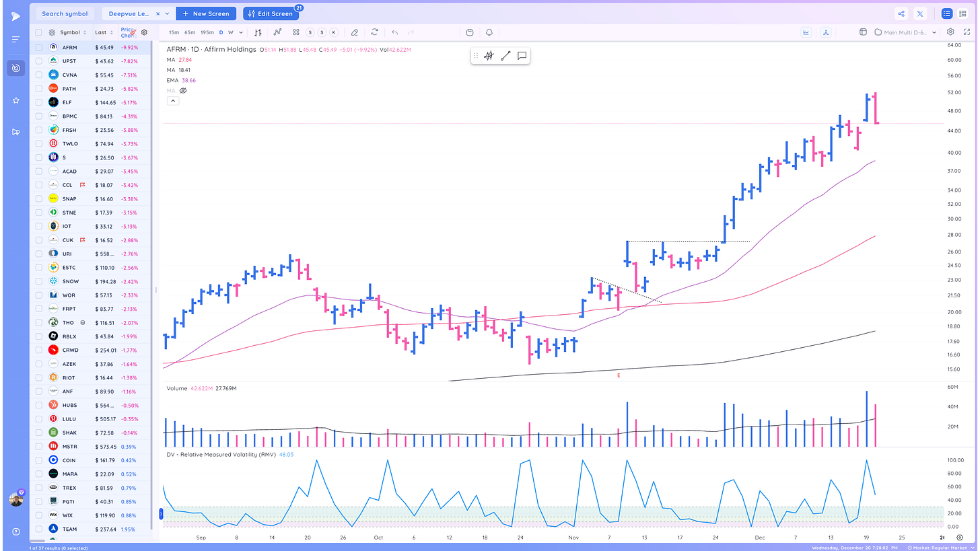Open the four-squares templates icon

click(296, 32)
